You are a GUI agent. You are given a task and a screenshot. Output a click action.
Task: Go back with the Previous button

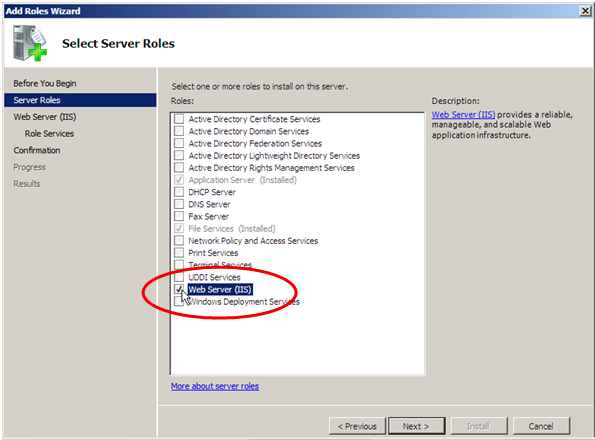[x=357, y=426]
